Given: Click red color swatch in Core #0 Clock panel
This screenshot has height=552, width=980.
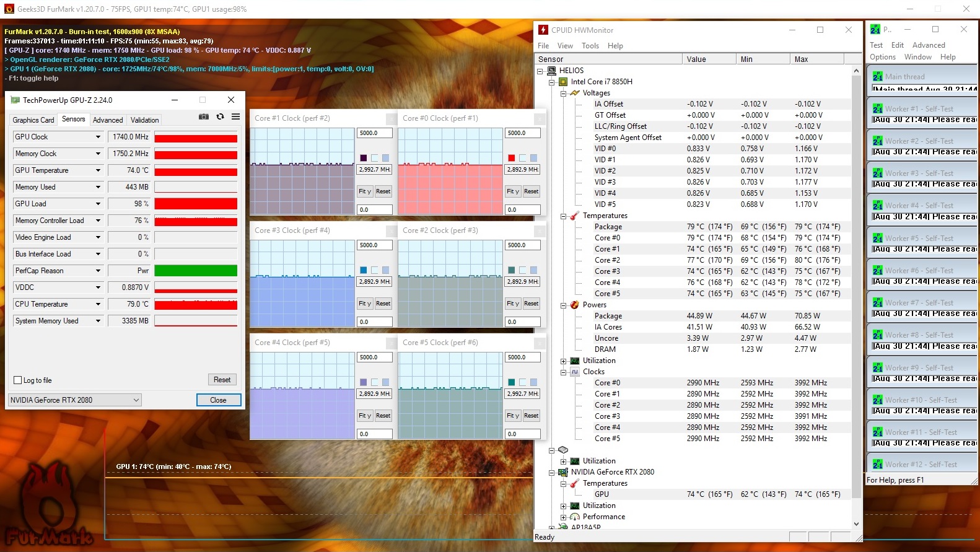Looking at the screenshot, I should tap(512, 158).
